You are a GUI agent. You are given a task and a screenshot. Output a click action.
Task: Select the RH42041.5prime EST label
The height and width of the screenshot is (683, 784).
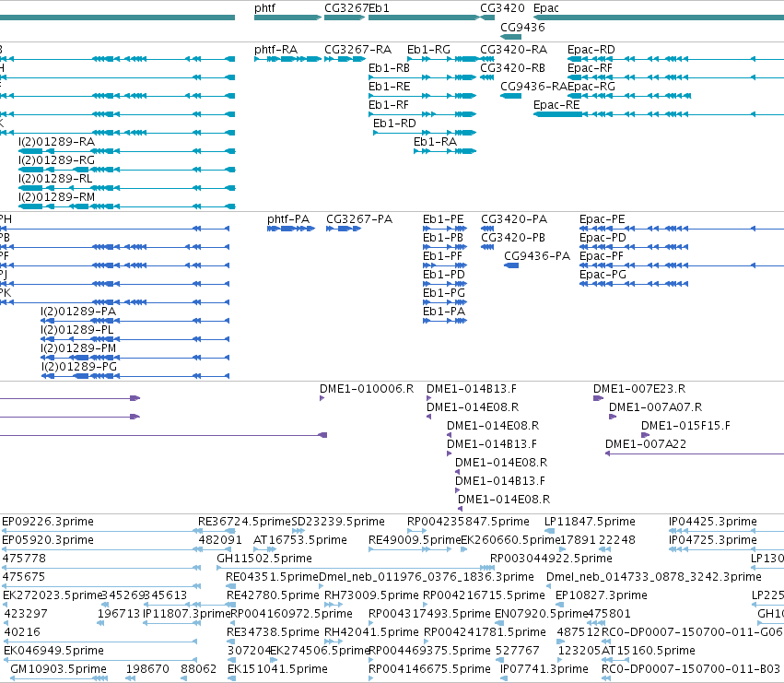point(371,632)
